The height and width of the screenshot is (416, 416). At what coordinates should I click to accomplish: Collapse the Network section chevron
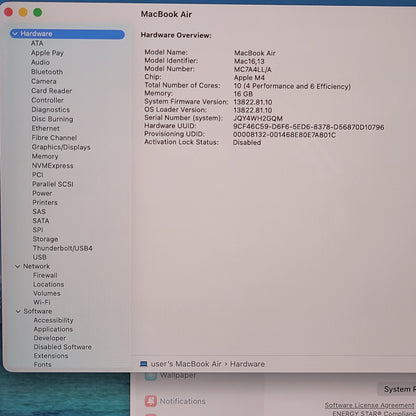coord(18,266)
